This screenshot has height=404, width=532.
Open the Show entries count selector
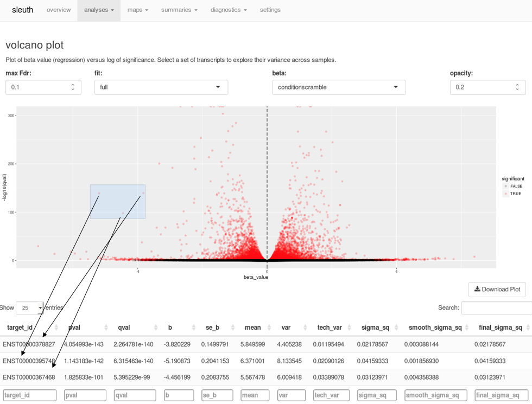(30, 308)
